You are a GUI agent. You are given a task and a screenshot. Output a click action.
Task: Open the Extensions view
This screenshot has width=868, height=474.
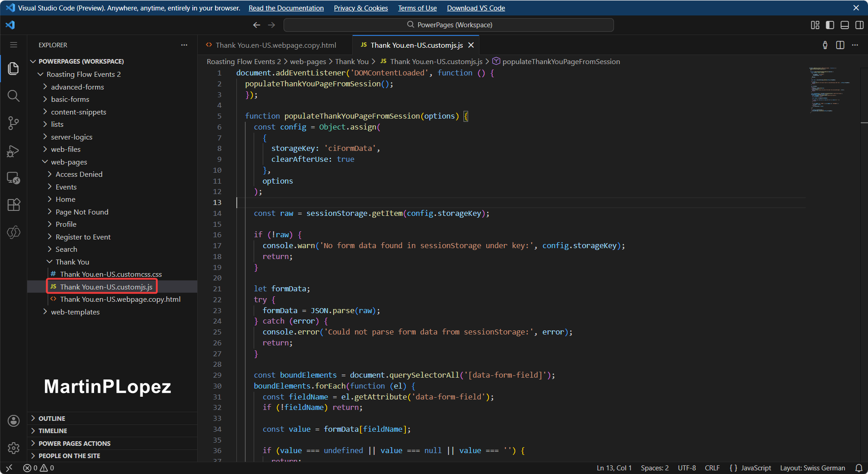coord(14,205)
